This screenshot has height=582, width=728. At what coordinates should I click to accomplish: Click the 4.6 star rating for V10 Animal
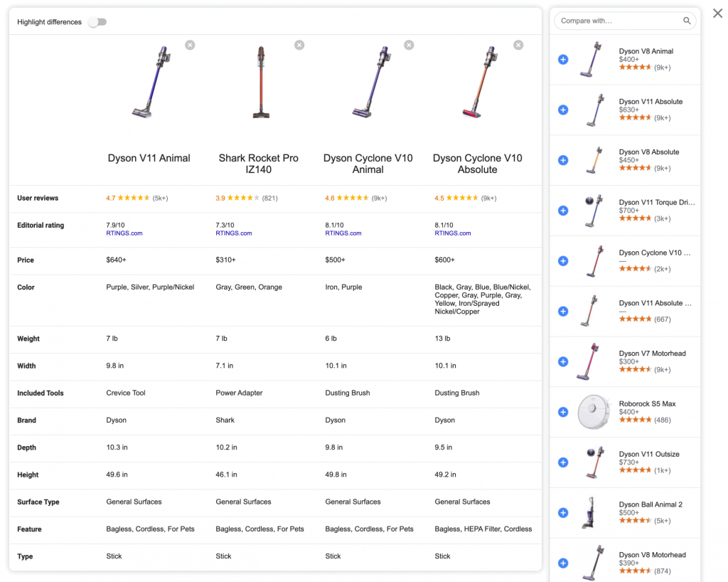(356, 198)
